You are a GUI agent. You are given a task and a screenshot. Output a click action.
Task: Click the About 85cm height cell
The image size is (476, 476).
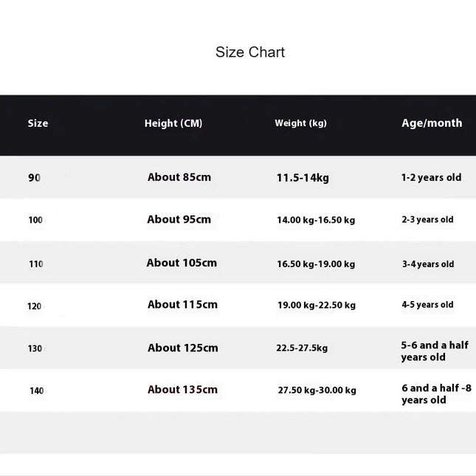coord(179,177)
